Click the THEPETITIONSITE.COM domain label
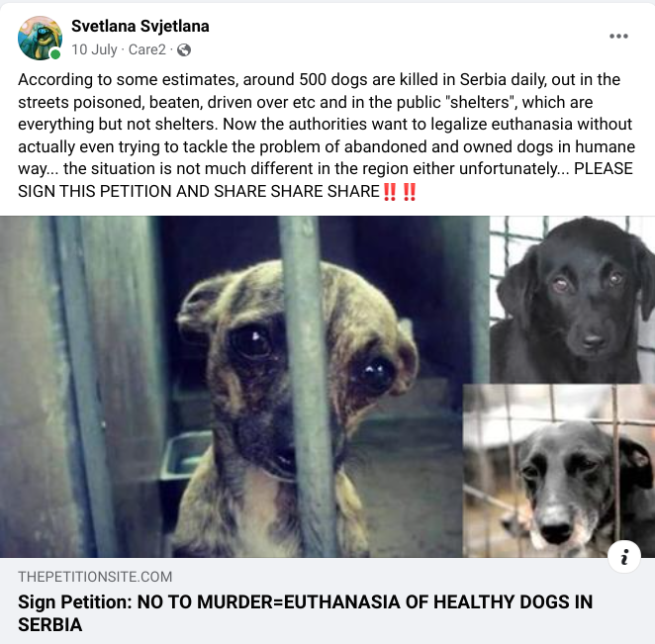This screenshot has width=655, height=644. (95, 577)
